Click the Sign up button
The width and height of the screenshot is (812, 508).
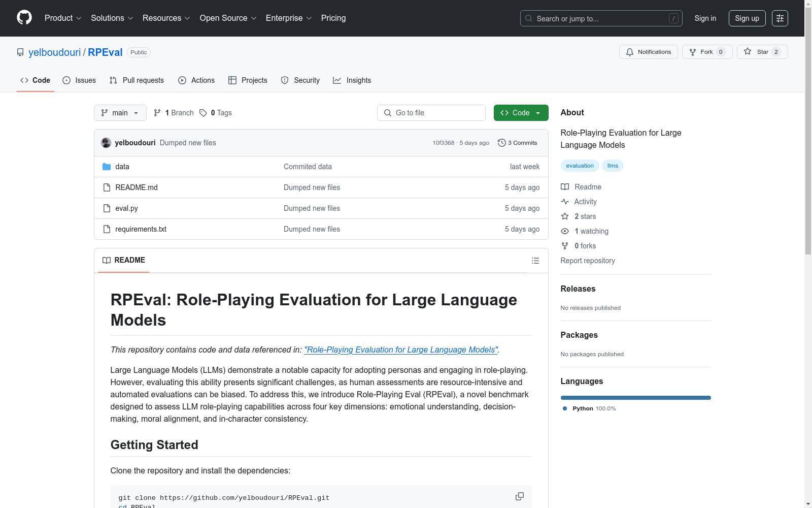[747, 18]
